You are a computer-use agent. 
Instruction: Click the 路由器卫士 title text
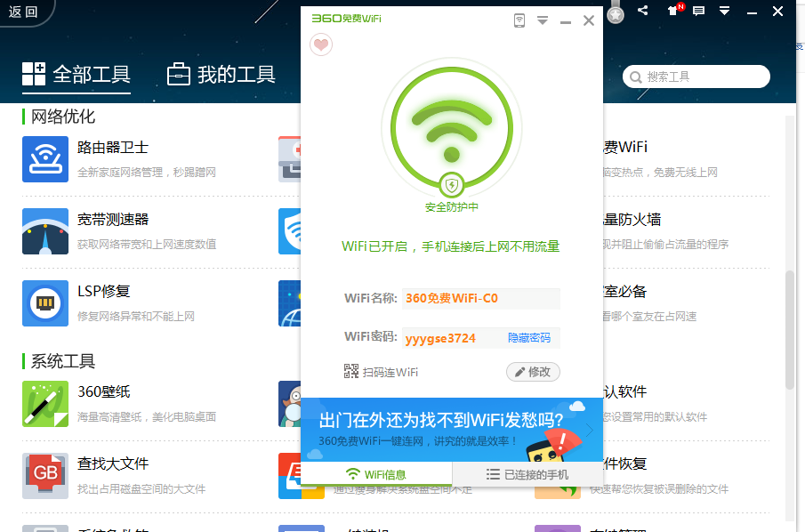tap(113, 148)
